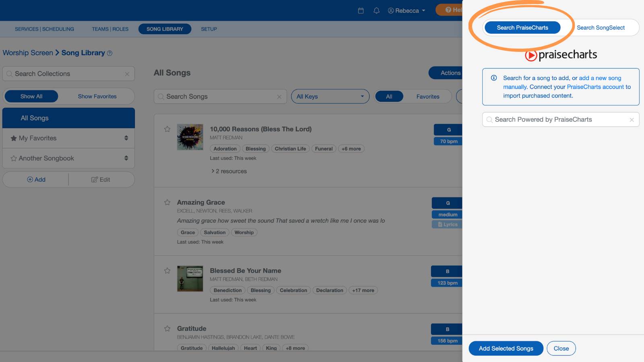The height and width of the screenshot is (362, 644).
Task: Open the calendar icon in top bar
Action: tap(361, 10)
